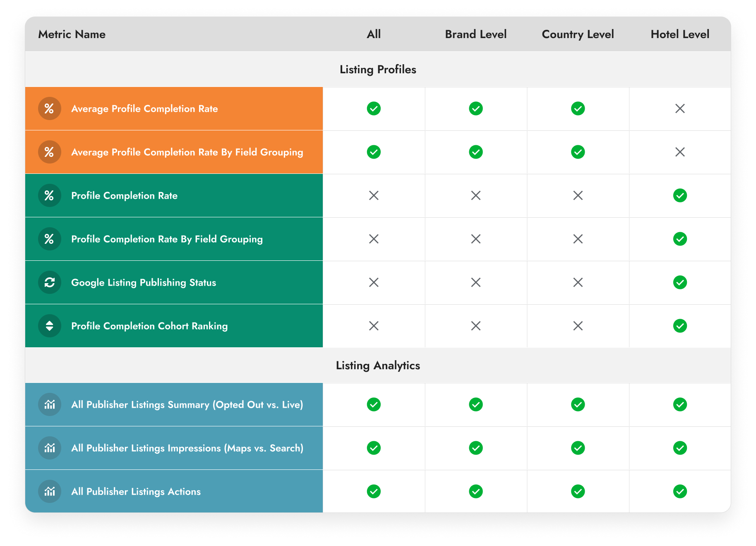Click the green check for Average Profile Completion Rate under All
The height and width of the screenshot is (546, 756).
tap(374, 108)
